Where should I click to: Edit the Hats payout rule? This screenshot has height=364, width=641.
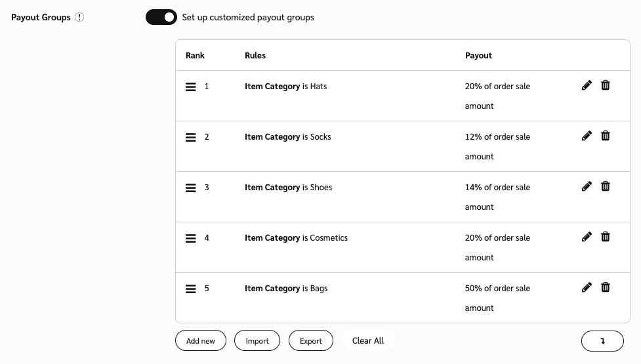(587, 85)
